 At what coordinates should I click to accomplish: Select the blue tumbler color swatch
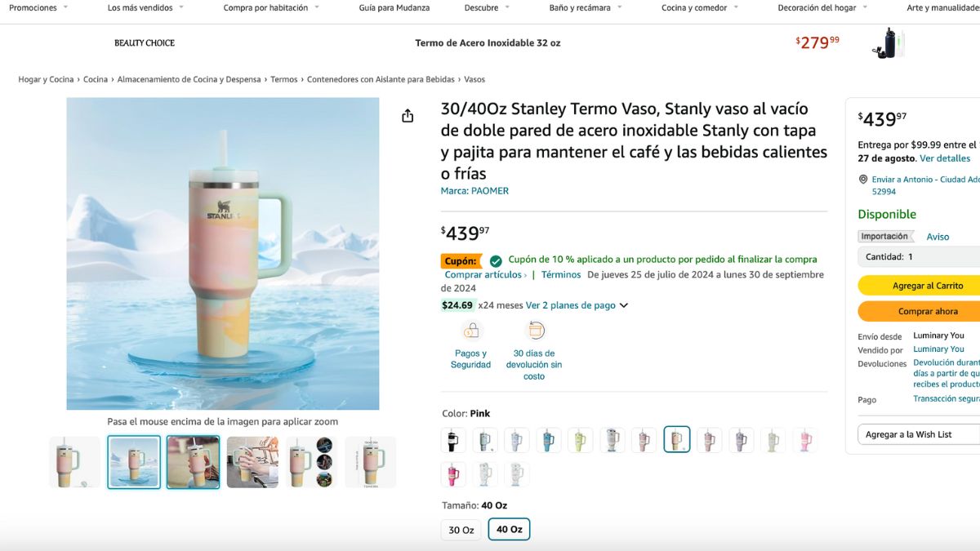point(549,440)
